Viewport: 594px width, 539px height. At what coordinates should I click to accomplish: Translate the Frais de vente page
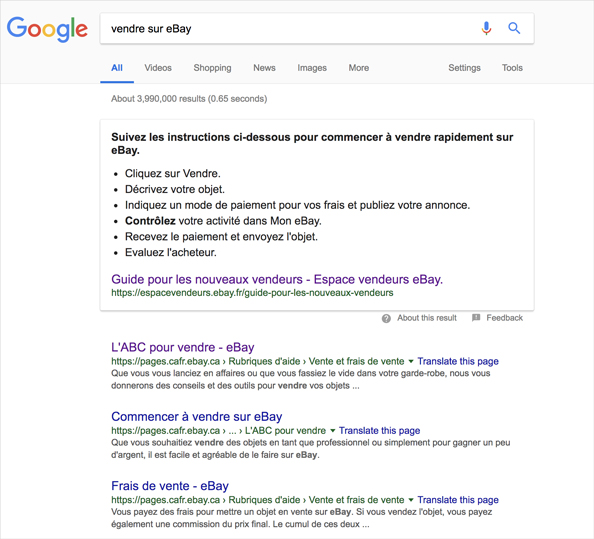point(458,500)
